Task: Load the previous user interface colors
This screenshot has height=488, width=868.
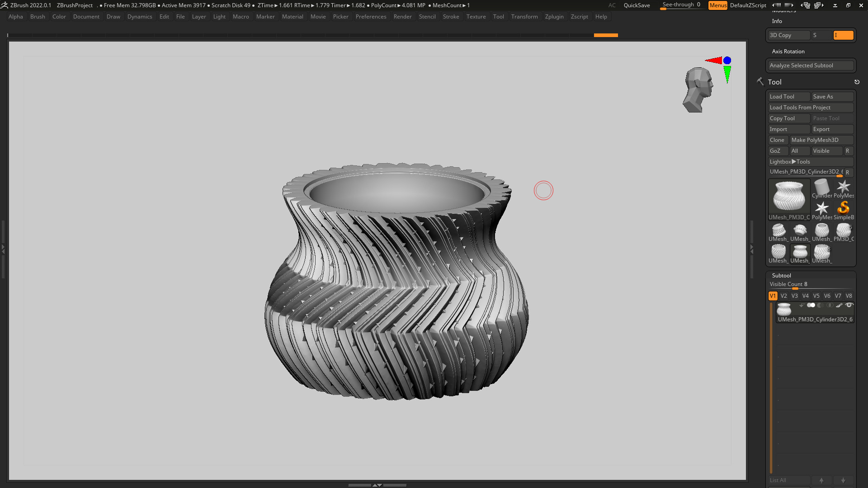Action: click(776, 5)
